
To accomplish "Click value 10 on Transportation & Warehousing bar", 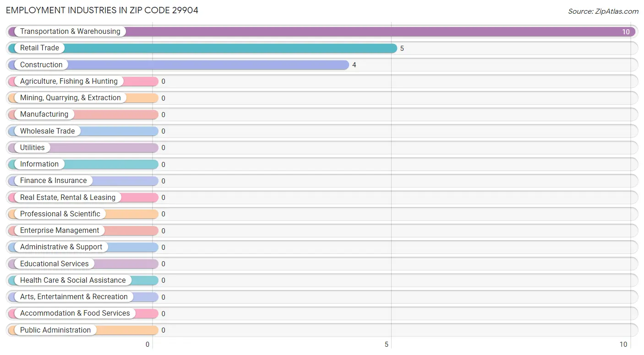I will (626, 32).
